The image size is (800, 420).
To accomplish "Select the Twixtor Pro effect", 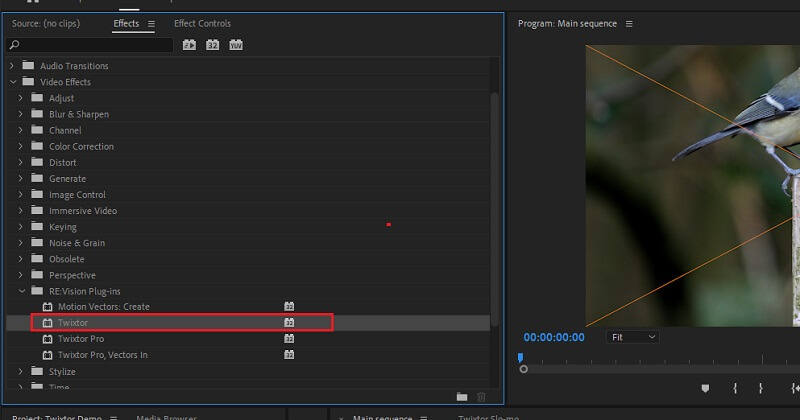I will click(81, 339).
